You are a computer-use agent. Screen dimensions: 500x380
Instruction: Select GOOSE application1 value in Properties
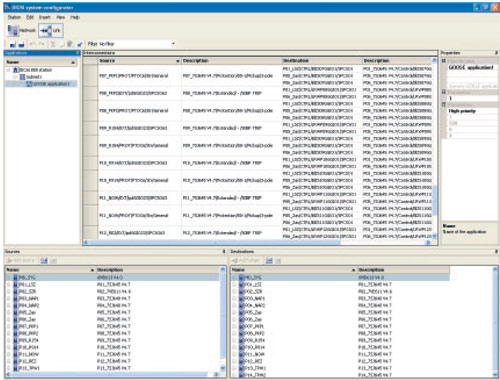click(471, 68)
